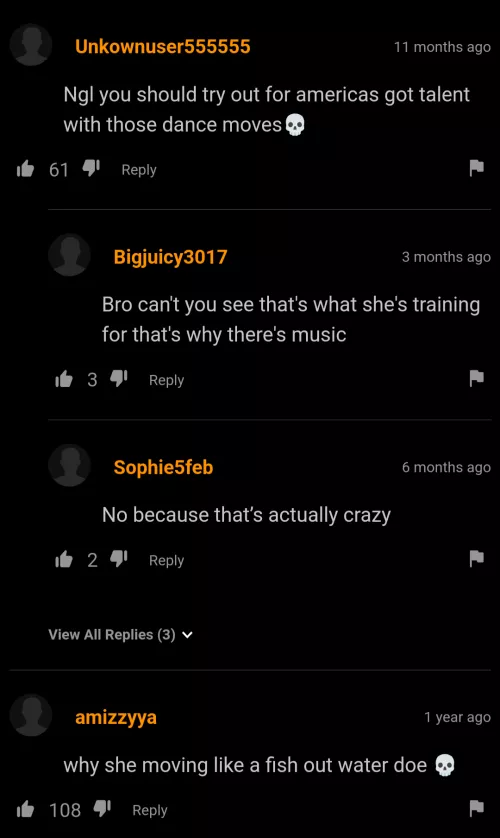Reply to amizzyya's comment
This screenshot has width=500, height=838.
point(150,810)
